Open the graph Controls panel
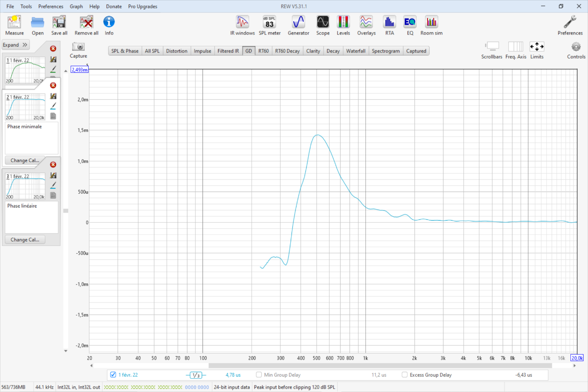588x392 pixels. click(x=576, y=50)
